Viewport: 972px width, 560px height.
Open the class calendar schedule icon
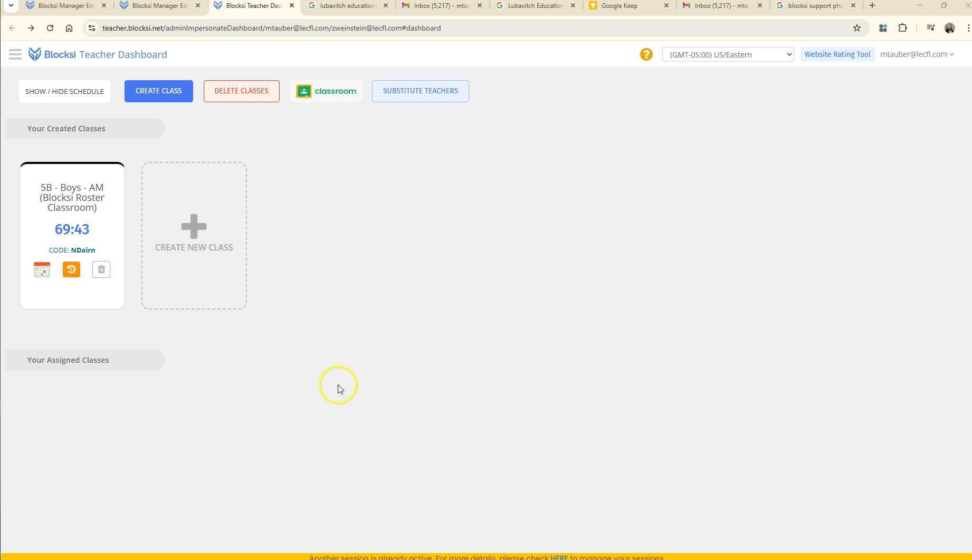[42, 269]
